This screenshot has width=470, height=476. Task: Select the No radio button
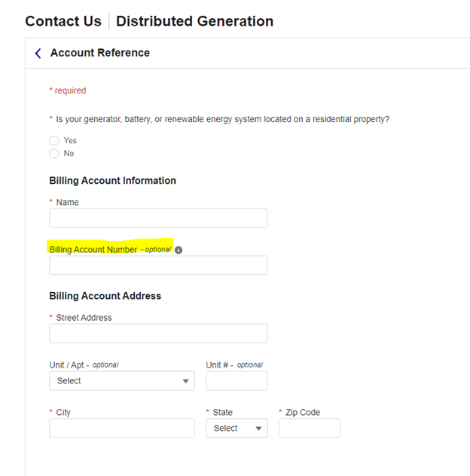[54, 154]
